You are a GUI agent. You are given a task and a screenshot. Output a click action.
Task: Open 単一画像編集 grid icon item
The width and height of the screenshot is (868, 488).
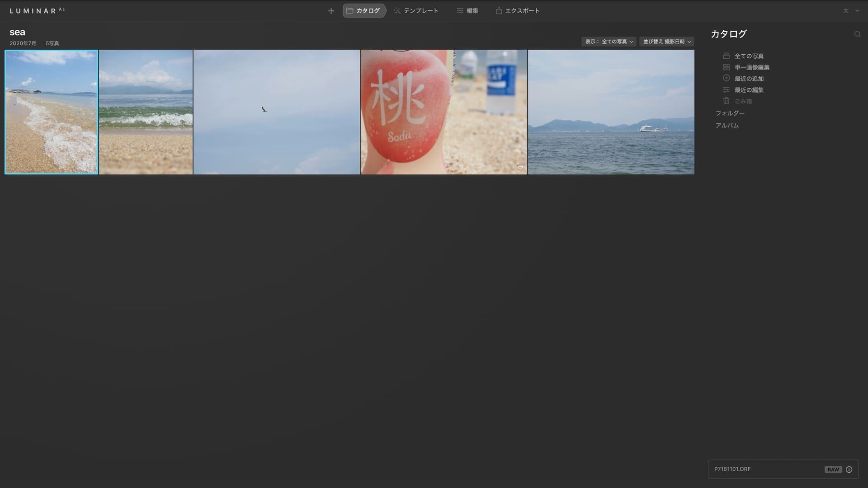[x=751, y=67]
